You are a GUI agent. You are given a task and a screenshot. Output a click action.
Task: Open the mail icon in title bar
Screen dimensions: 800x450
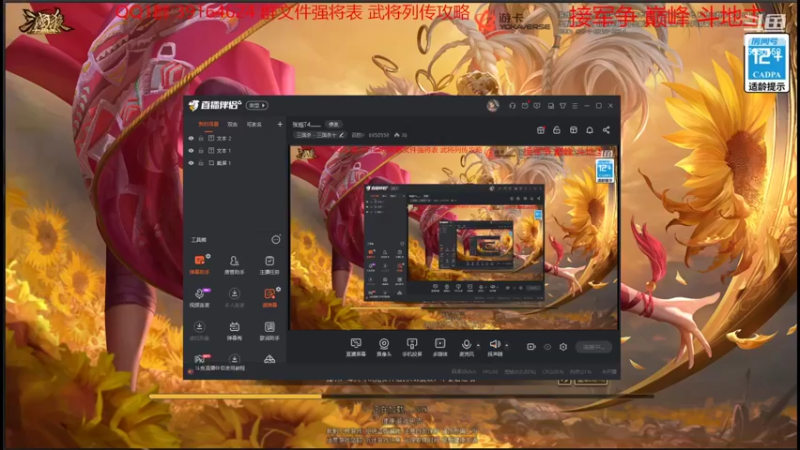coord(525,106)
